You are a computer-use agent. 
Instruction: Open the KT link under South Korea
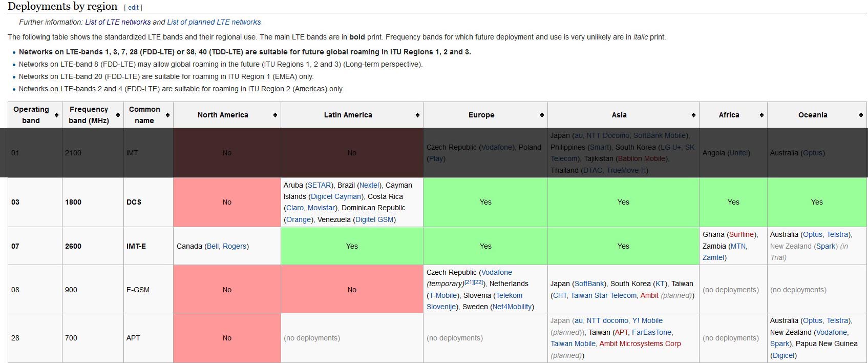coord(660,284)
